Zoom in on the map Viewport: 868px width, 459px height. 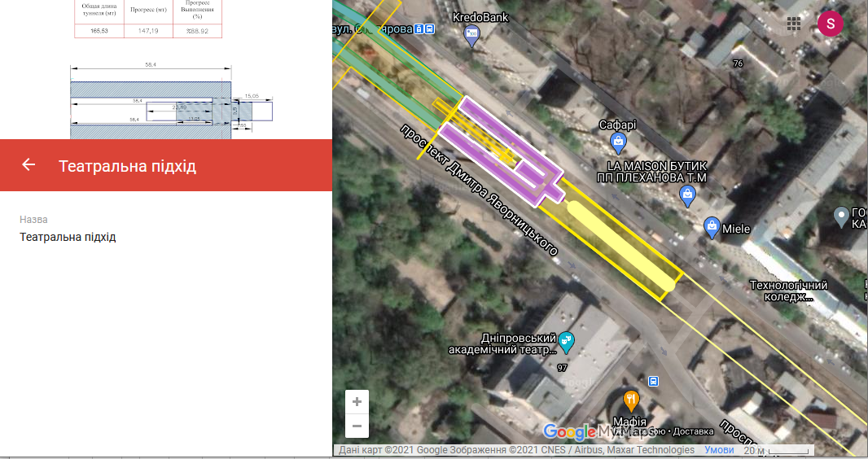coord(357,402)
